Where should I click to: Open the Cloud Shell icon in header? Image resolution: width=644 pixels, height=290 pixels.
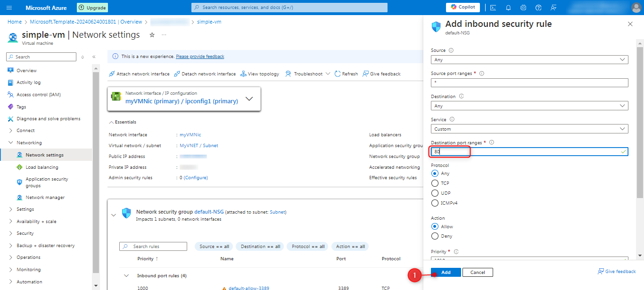(x=493, y=8)
